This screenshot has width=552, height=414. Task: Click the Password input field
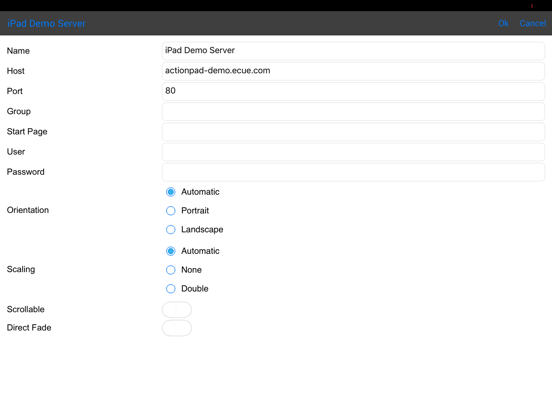click(x=353, y=172)
